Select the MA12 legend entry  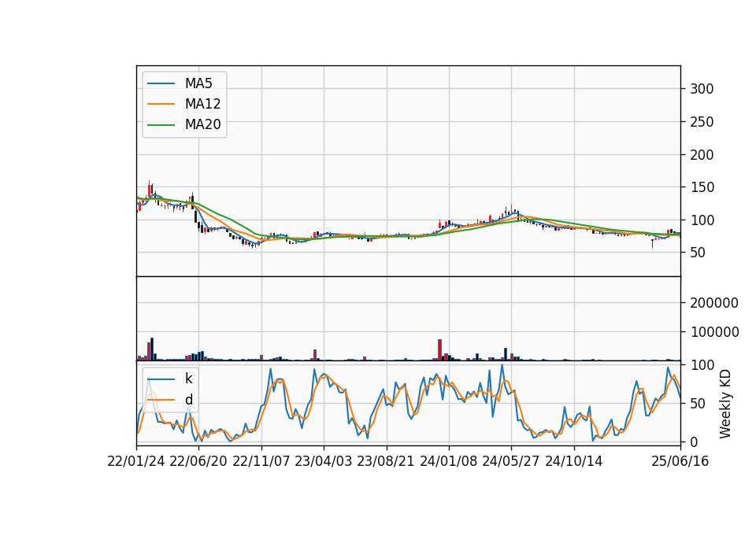click(x=183, y=104)
